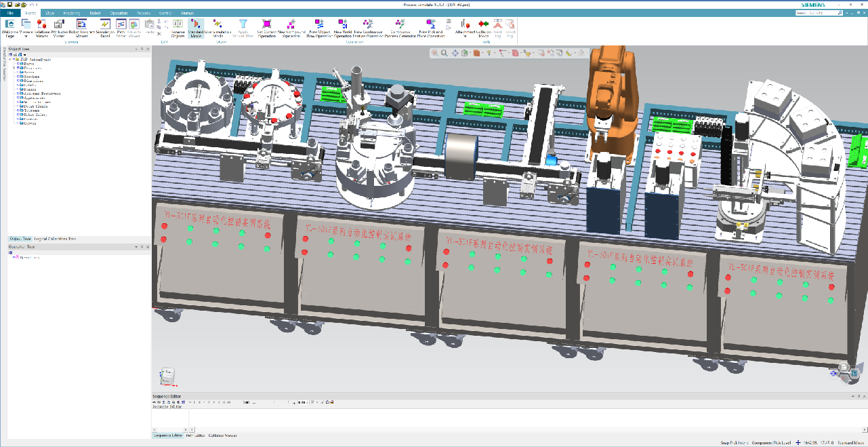868x447 pixels.
Task: Switch to the Collision Viewer tab
Action: click(x=222, y=435)
